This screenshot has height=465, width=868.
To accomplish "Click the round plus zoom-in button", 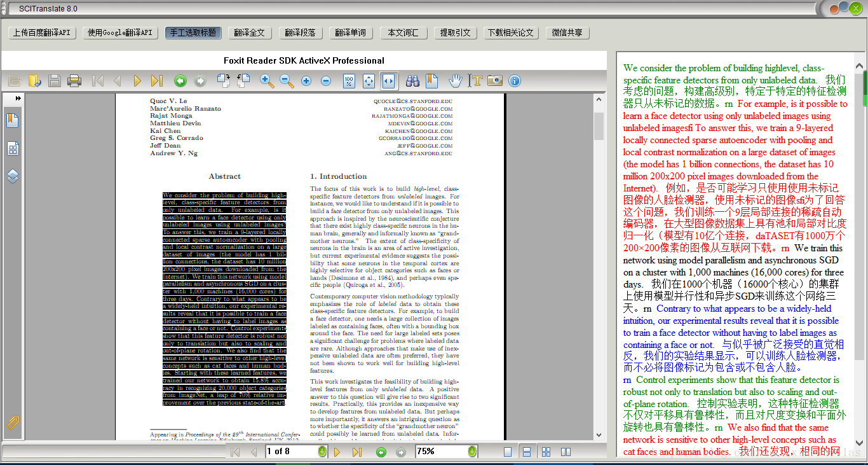I will [x=306, y=81].
